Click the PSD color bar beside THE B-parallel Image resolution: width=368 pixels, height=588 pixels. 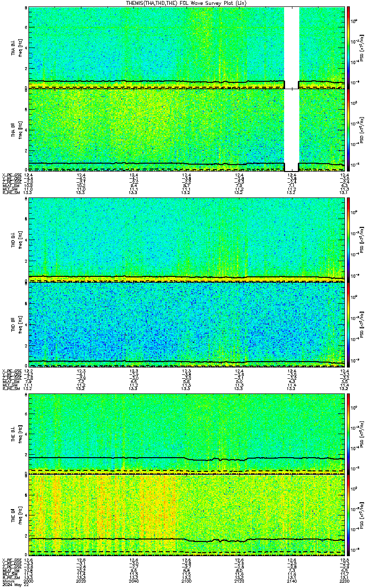tap(349, 516)
